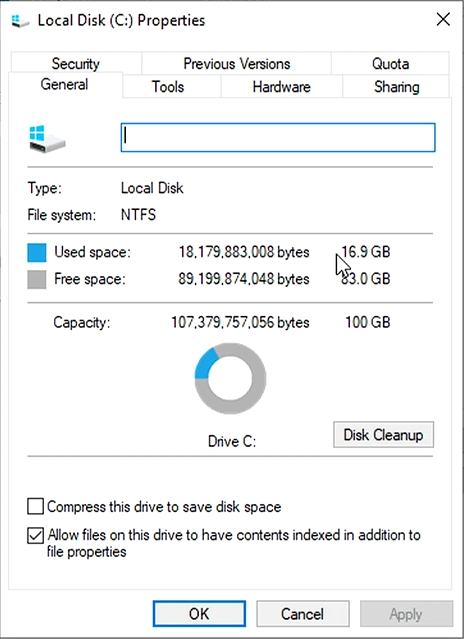Click the blue Used space color square

(37, 252)
